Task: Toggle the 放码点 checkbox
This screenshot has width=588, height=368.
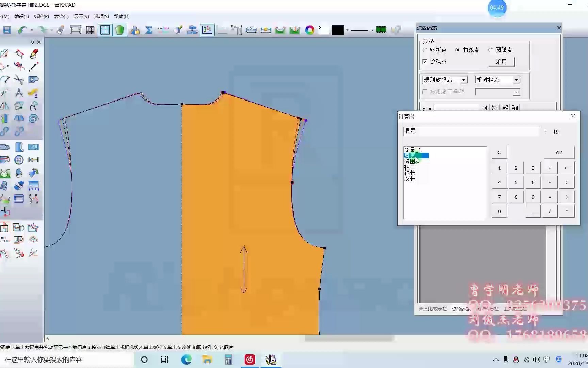Action: tap(425, 61)
